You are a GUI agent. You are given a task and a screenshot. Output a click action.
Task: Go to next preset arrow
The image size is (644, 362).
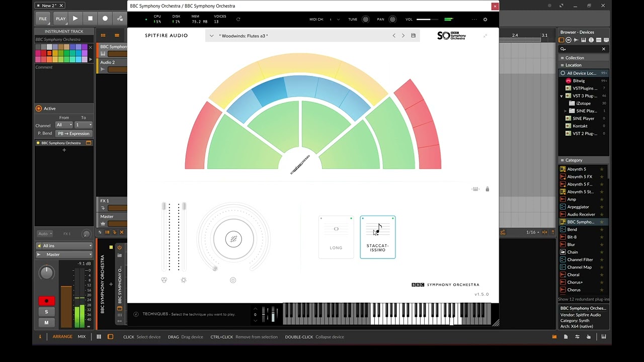[403, 36]
